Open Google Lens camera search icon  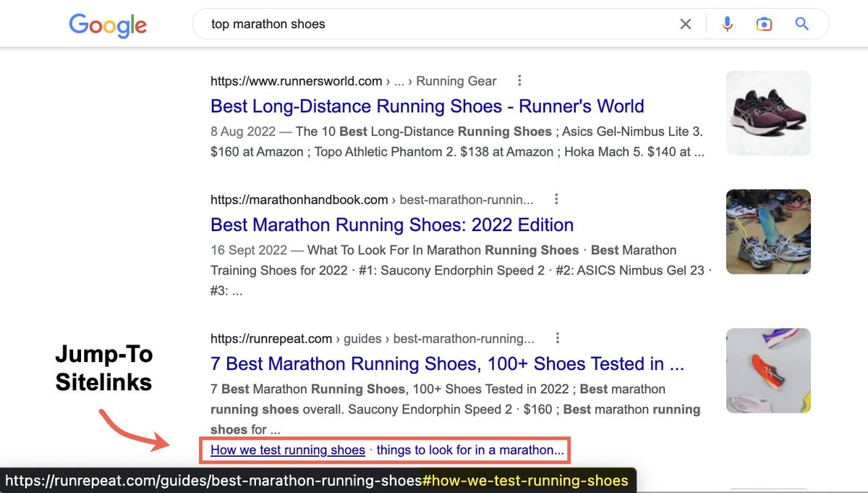tap(764, 24)
